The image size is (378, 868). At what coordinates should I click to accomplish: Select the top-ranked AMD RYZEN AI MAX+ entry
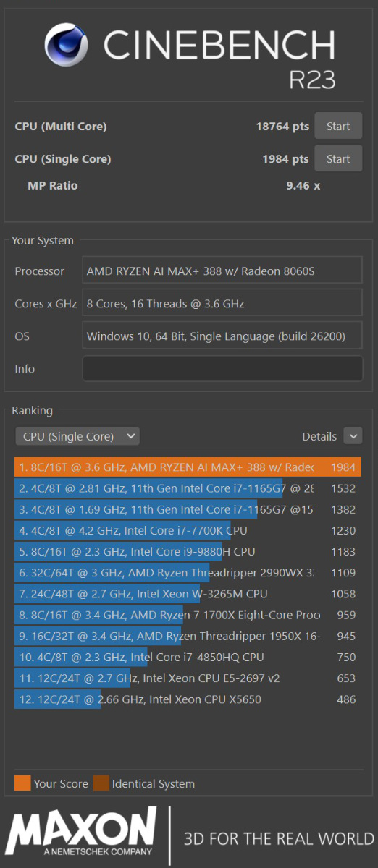pos(188,467)
